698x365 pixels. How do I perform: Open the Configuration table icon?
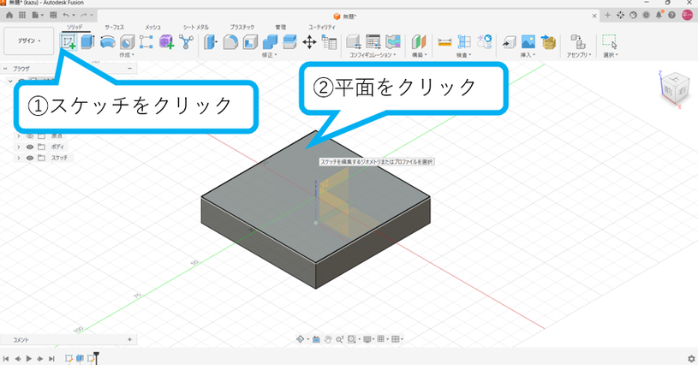tap(373, 42)
